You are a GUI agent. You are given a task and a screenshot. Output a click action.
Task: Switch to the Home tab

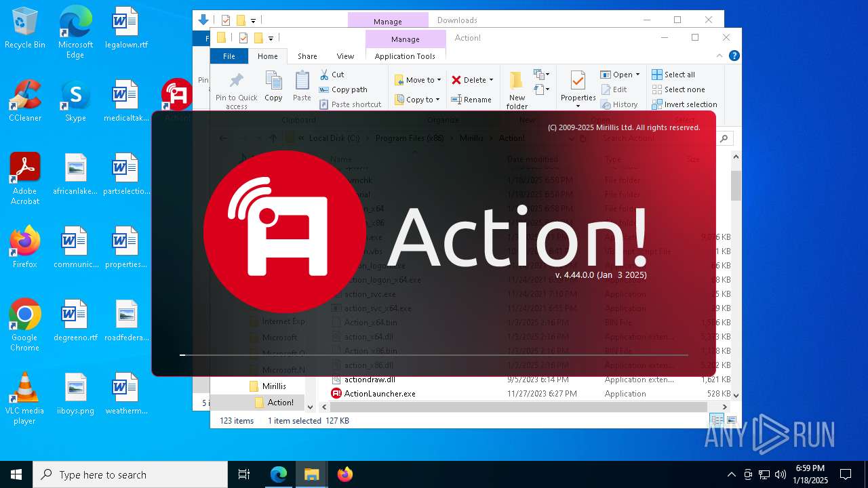pos(267,56)
